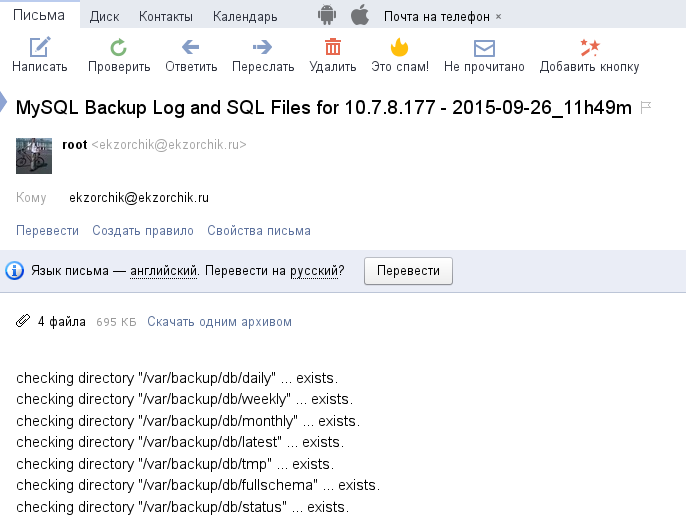Mark as spam with the flame icon

399,47
